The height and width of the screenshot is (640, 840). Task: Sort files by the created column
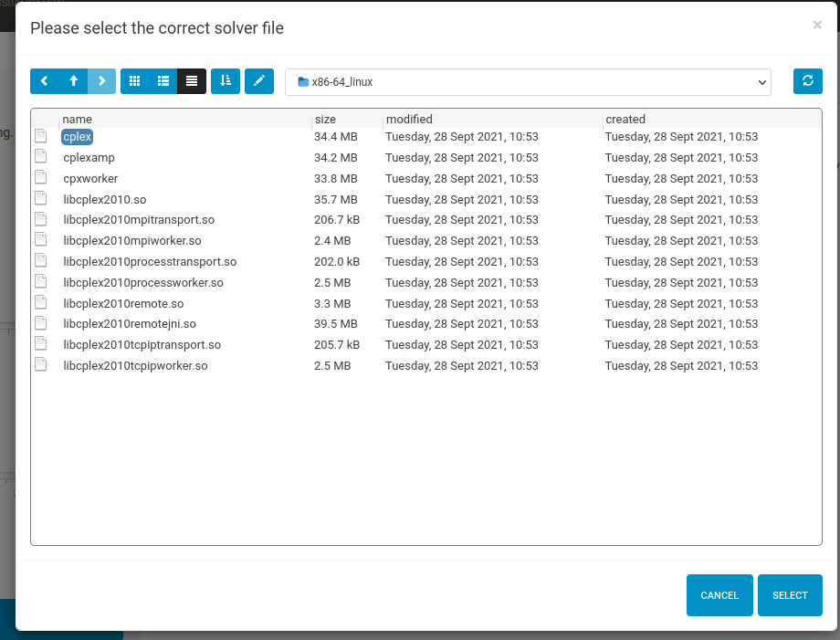(x=625, y=119)
